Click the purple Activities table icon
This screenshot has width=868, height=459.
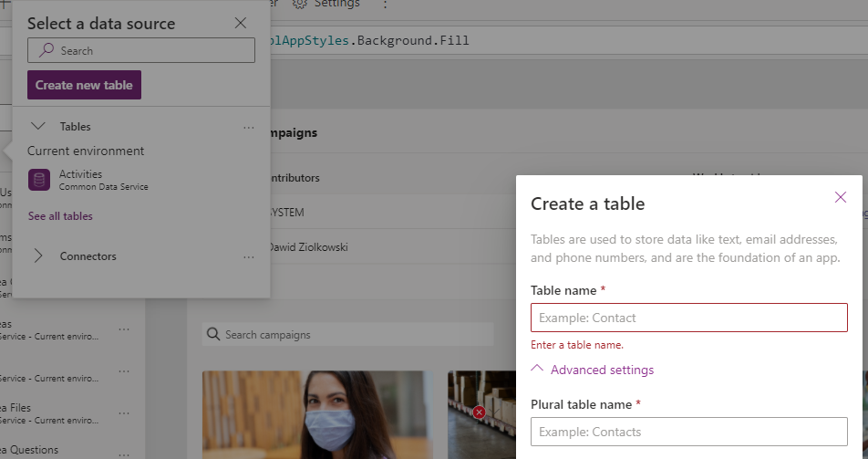[39, 180]
